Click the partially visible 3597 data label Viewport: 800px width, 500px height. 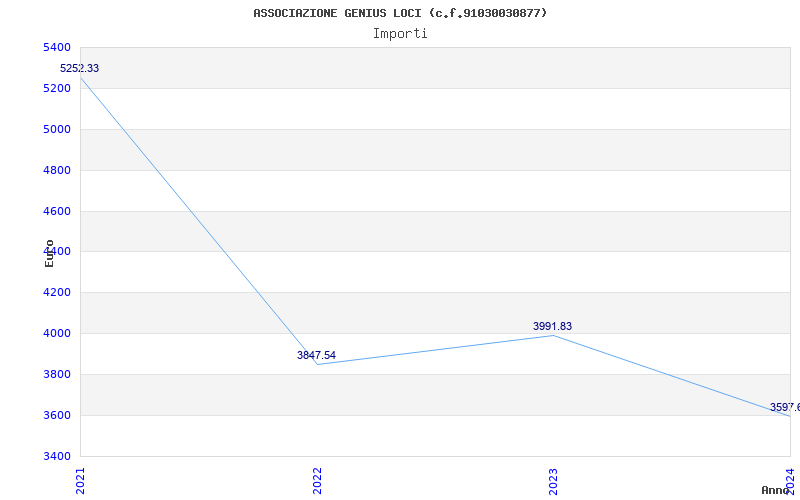[x=785, y=407]
